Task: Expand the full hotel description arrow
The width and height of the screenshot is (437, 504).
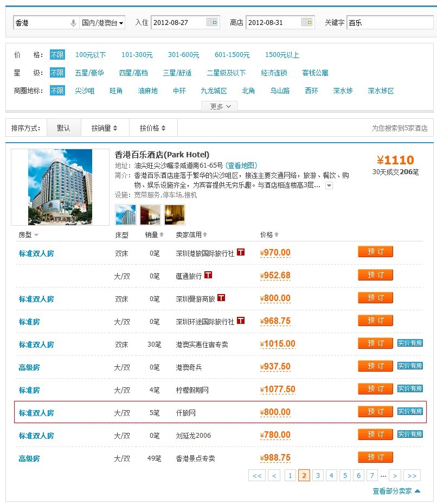Action: tap(329, 186)
